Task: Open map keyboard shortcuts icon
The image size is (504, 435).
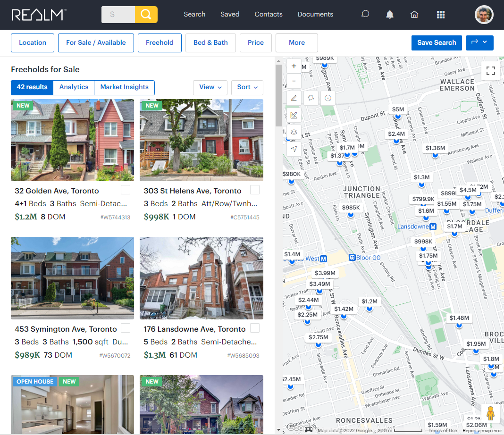Action: tap(309, 429)
